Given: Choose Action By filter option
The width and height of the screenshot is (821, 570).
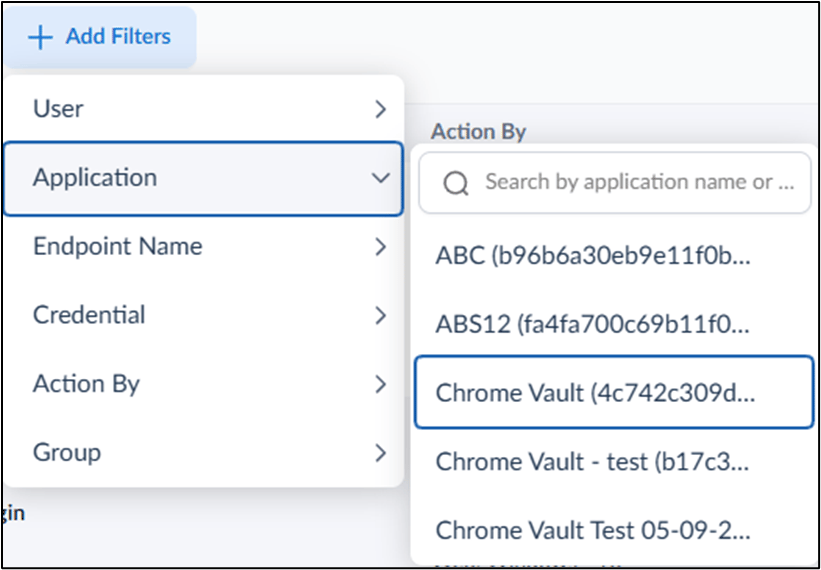Looking at the screenshot, I should coord(204,385).
